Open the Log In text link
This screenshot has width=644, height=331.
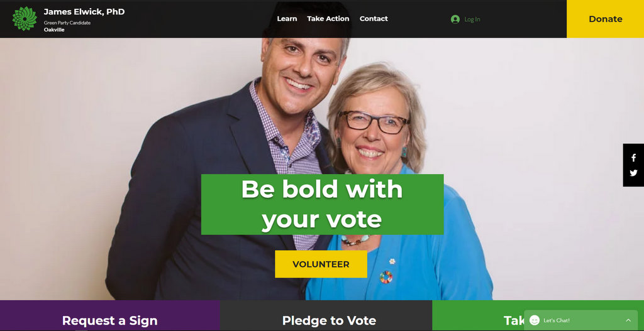point(472,19)
